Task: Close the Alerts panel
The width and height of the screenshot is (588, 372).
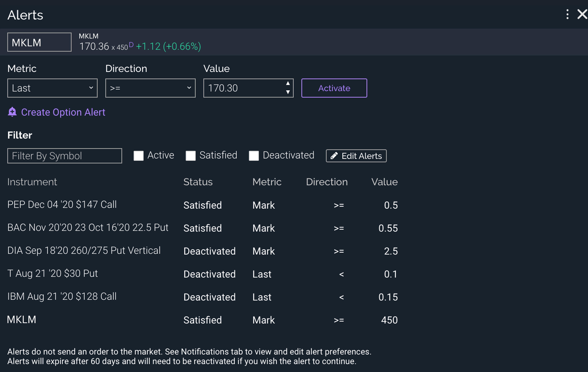Action: [x=582, y=14]
